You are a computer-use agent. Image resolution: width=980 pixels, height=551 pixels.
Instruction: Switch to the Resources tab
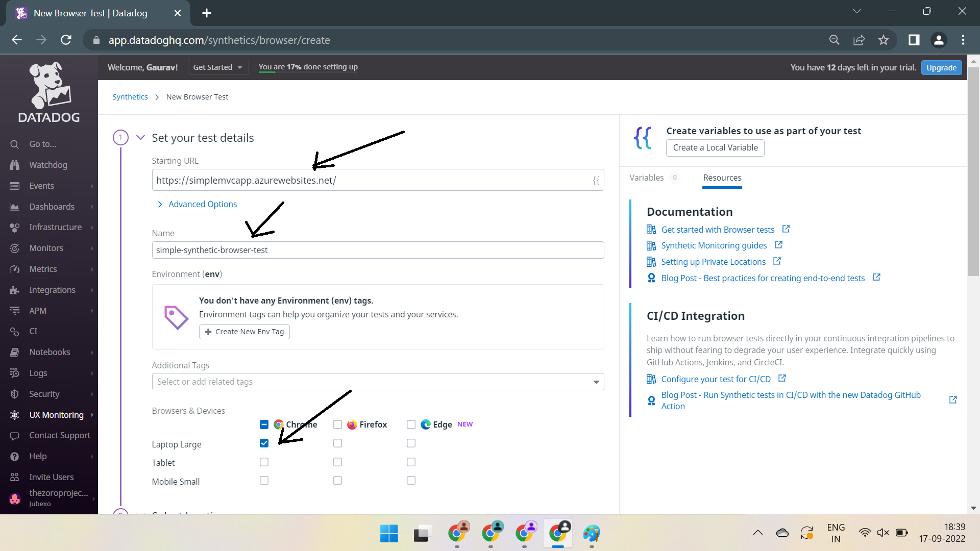[722, 177]
